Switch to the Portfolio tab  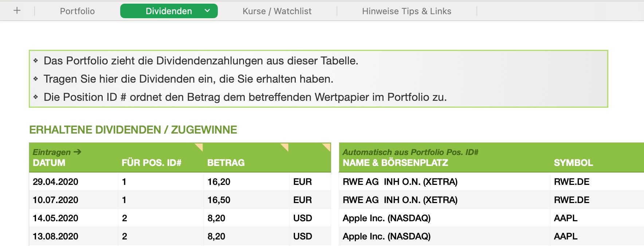point(77,11)
